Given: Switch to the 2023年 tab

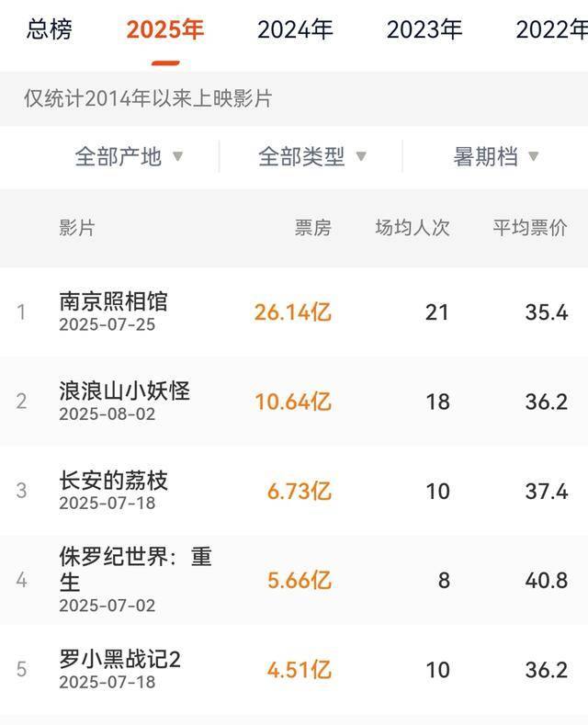Looking at the screenshot, I should coord(424,29).
